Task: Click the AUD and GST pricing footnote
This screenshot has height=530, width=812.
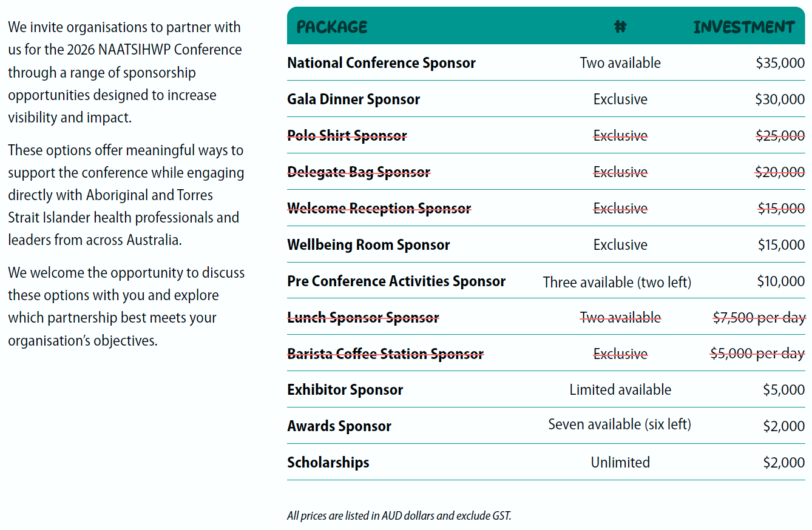Action: click(x=399, y=516)
